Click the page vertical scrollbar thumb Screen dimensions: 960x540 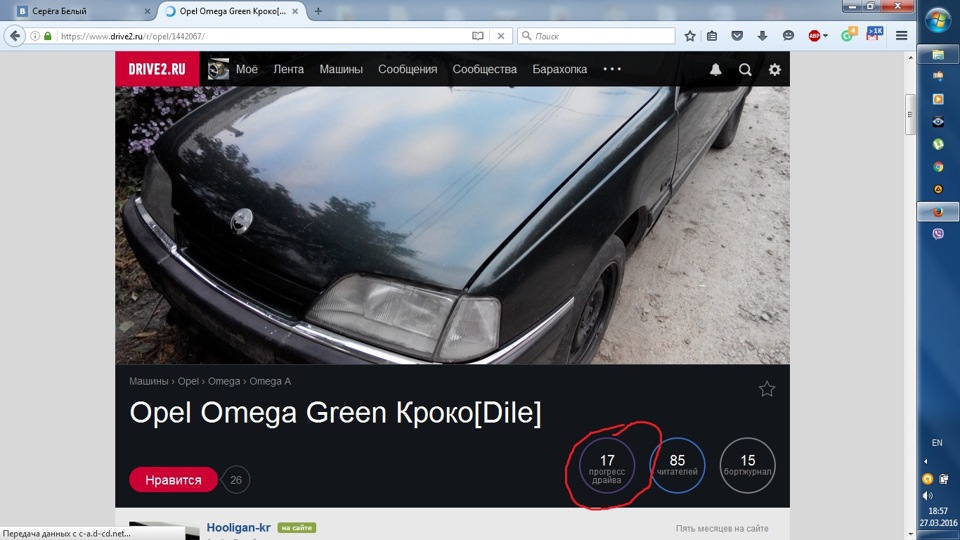coord(910,114)
